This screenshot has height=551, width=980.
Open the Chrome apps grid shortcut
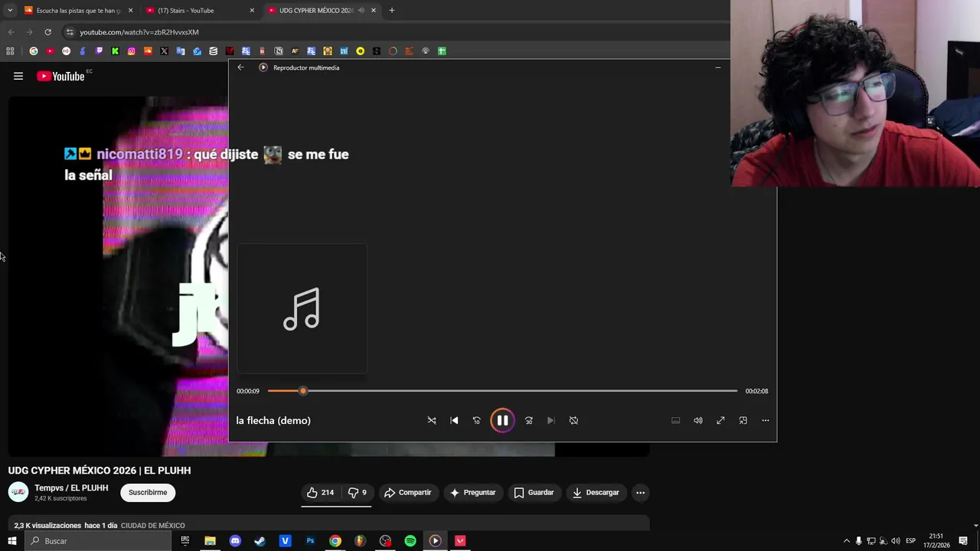coord(10,51)
